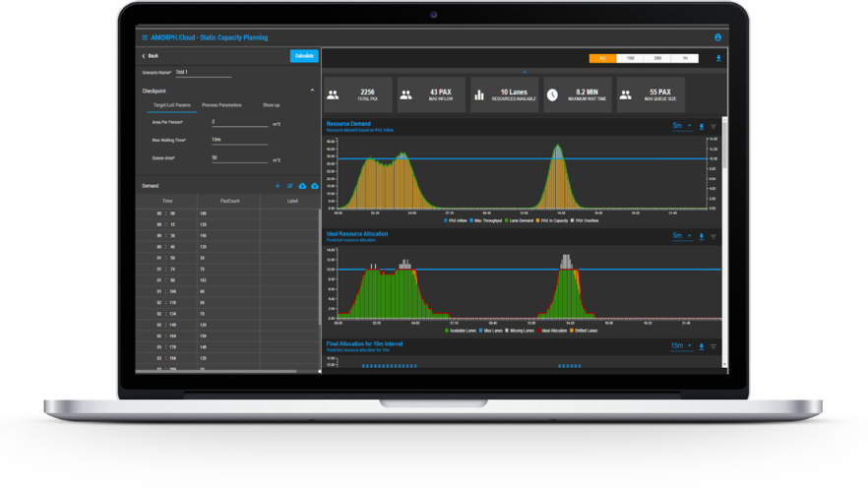The image size is (868, 492).
Task: Add a new Demand row with plus icon
Action: pos(278,186)
